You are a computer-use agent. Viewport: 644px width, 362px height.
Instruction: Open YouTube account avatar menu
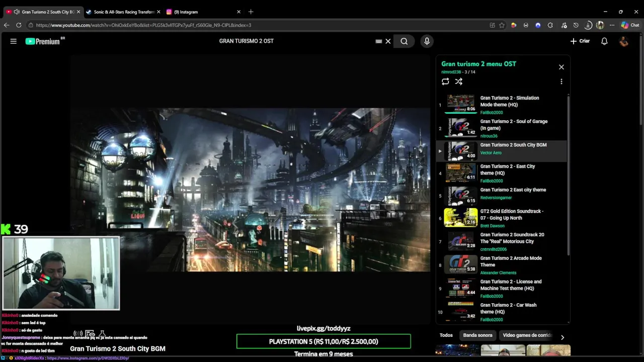pyautogui.click(x=624, y=41)
